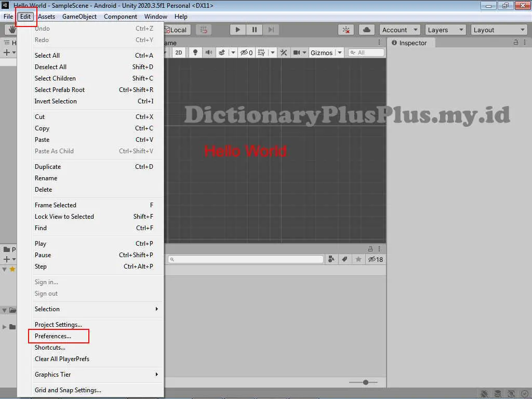Image resolution: width=532 pixels, height=399 pixels.
Task: Collapse the Favorites star group
Action: [4, 270]
